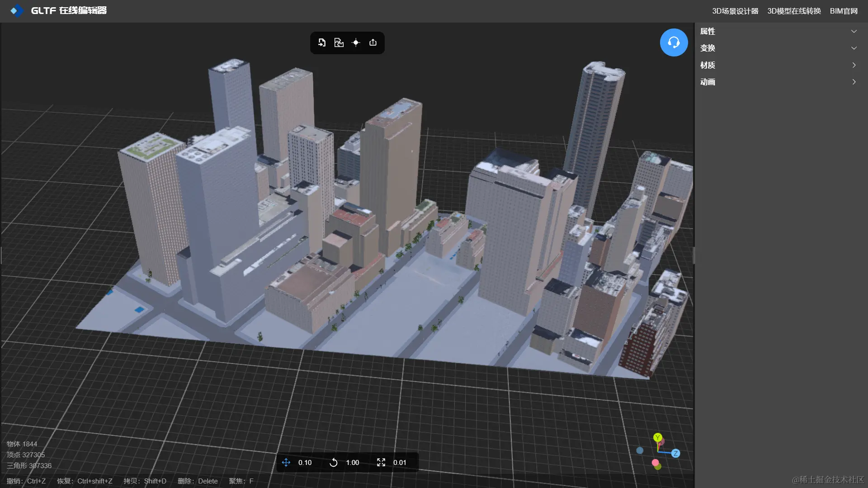Screen dimensions: 868x488
Task: Snap view to the Y axis gizmo
Action: 658,437
